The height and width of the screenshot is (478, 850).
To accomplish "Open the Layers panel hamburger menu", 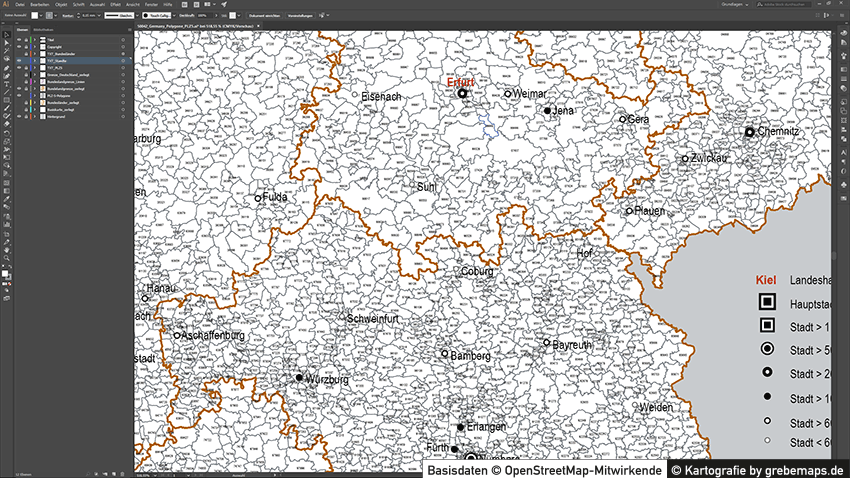I will [130, 30].
